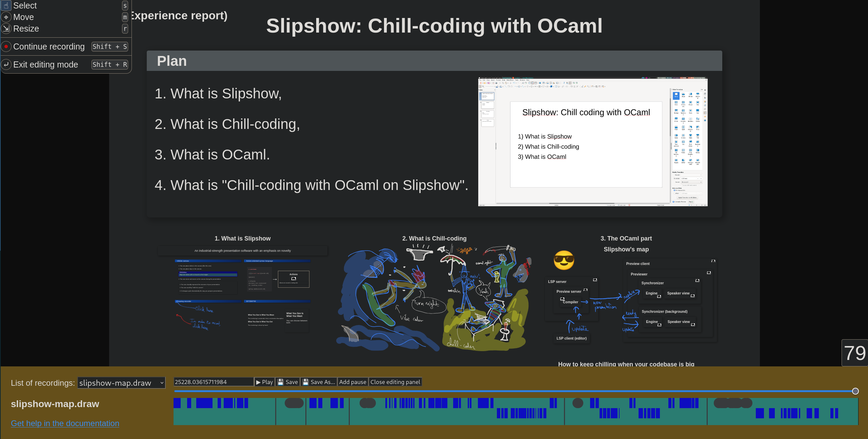
Task: Click the 'LSP client (editor)' box
Action: click(x=571, y=338)
